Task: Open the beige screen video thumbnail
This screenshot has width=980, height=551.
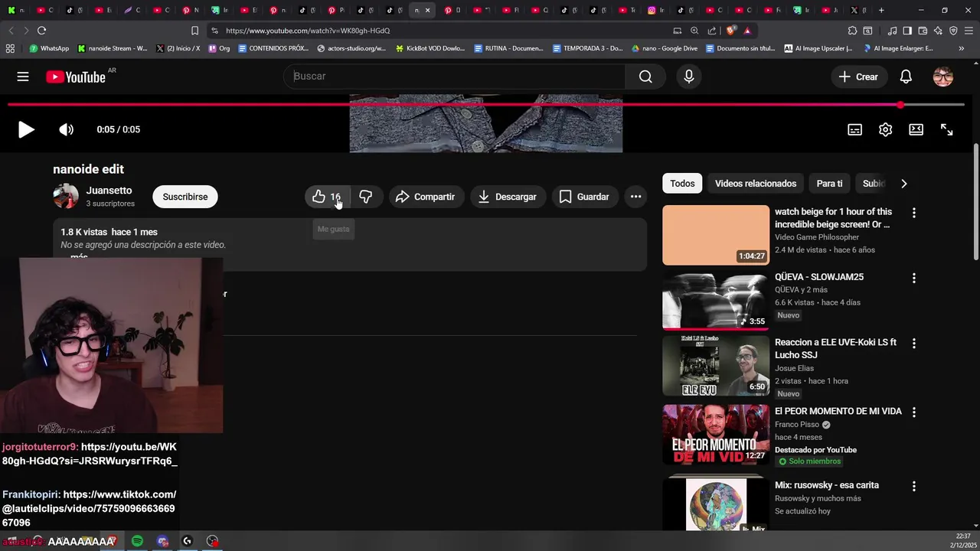Action: click(x=716, y=235)
